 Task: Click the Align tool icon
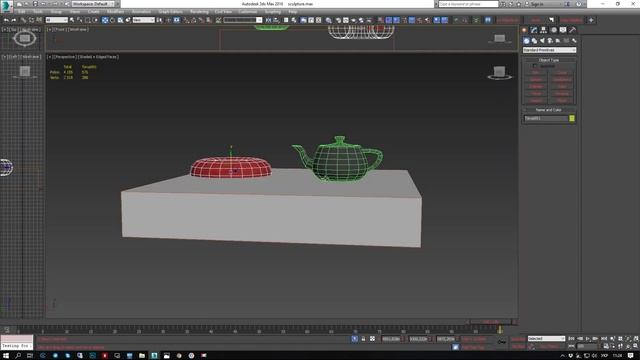coord(276,20)
